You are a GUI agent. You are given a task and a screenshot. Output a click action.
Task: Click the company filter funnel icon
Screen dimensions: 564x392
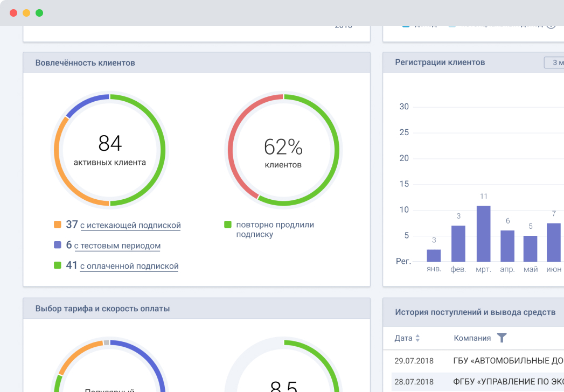click(x=502, y=338)
